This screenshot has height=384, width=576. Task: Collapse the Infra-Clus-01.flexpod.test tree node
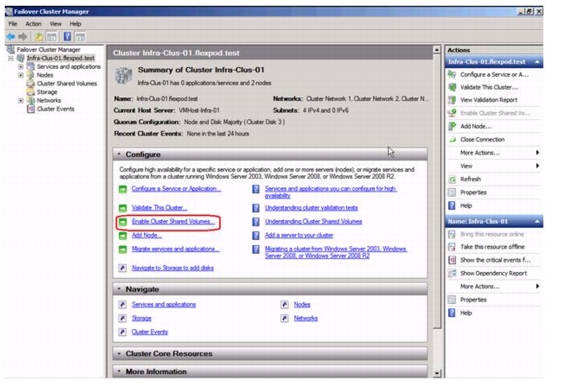(11, 58)
